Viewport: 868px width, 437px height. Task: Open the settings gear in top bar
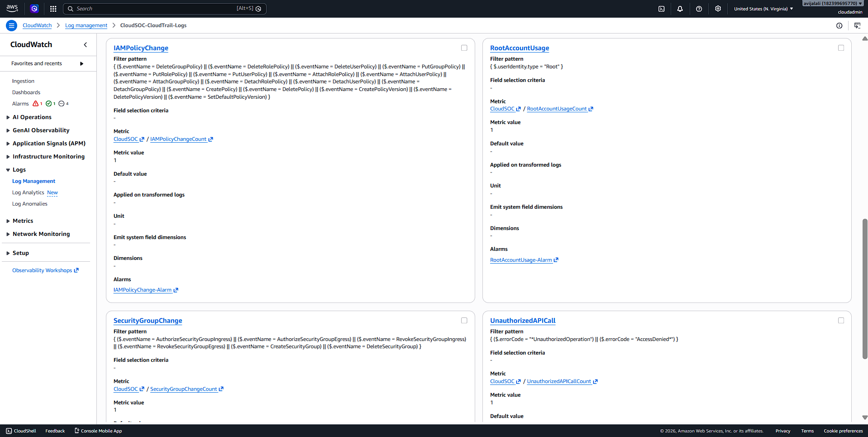point(718,9)
